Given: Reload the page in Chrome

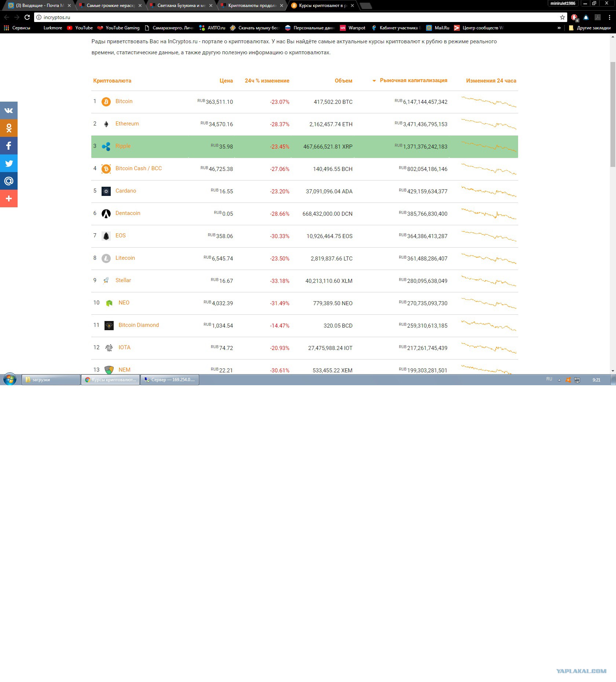Looking at the screenshot, I should point(27,17).
